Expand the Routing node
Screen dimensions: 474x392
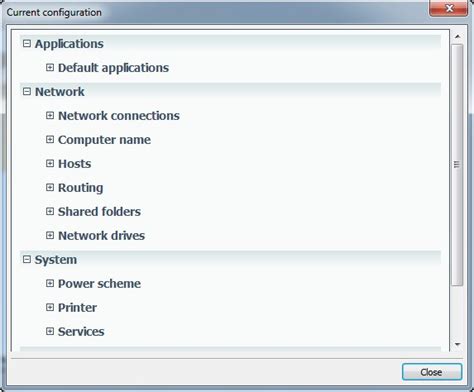50,187
